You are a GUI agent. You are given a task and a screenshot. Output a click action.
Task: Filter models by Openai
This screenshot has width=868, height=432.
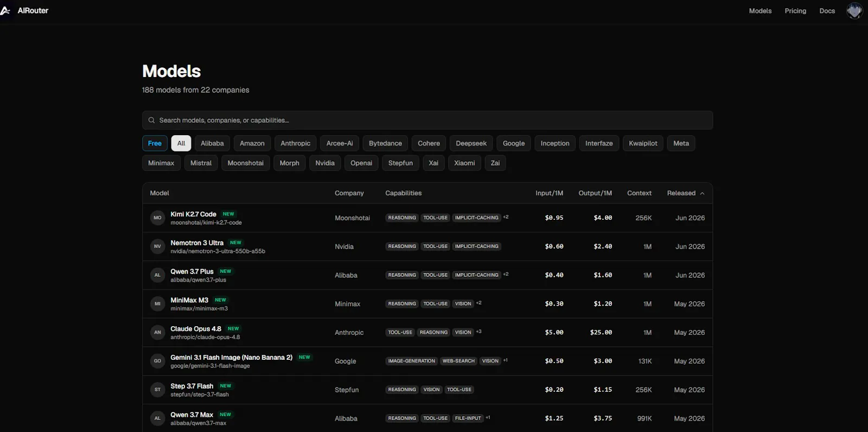(x=361, y=163)
